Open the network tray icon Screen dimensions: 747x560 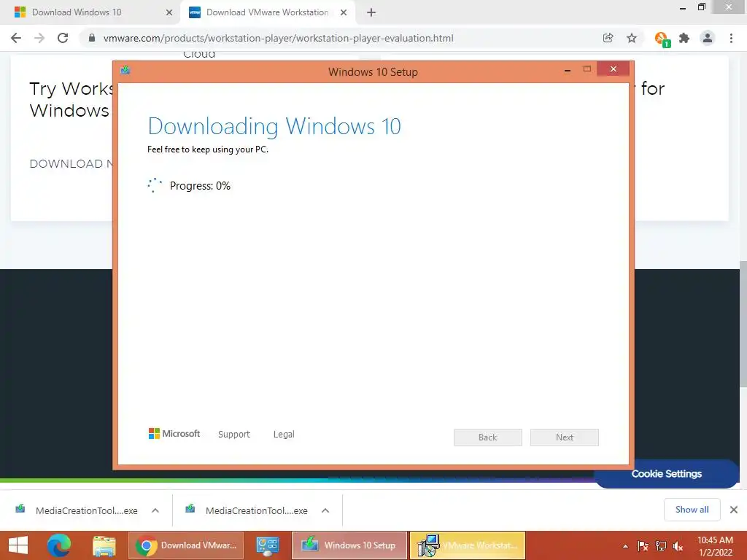point(661,546)
